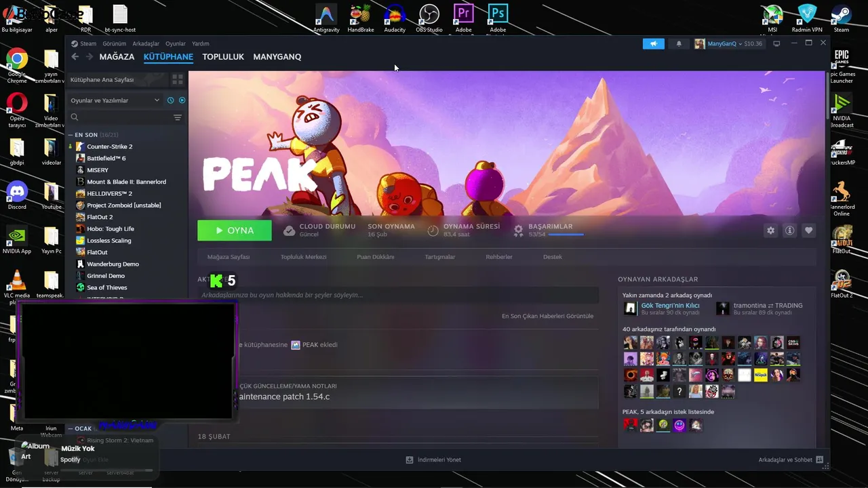This screenshot has height=488, width=868.
Task: Open Arkadaşlar ve Sohbet panel
Action: coord(791,460)
